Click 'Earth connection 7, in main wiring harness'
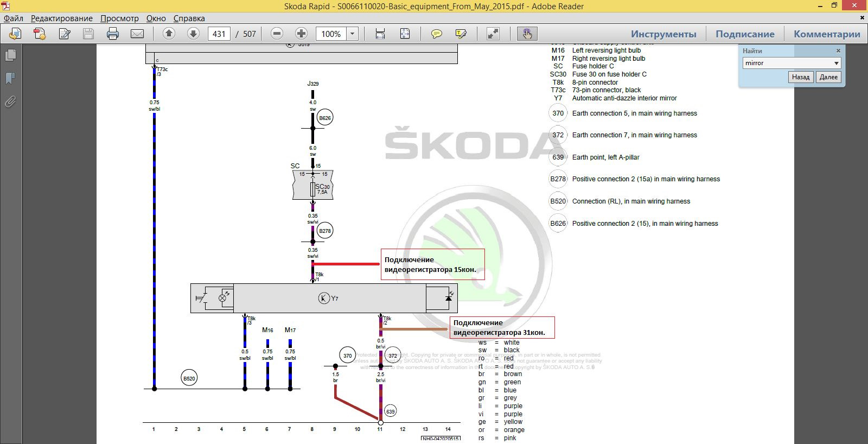This screenshot has width=868, height=444. click(x=635, y=135)
